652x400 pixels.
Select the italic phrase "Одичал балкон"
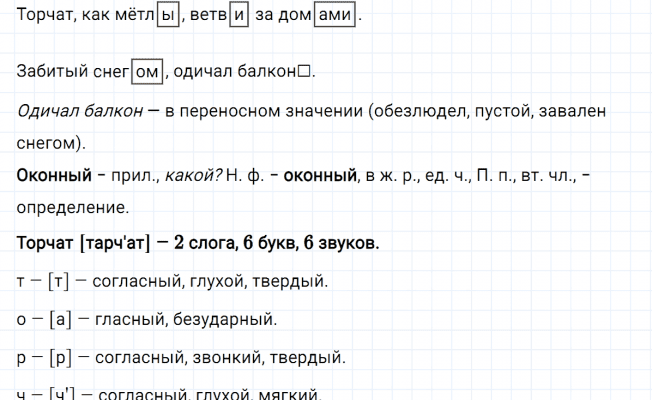[76, 111]
